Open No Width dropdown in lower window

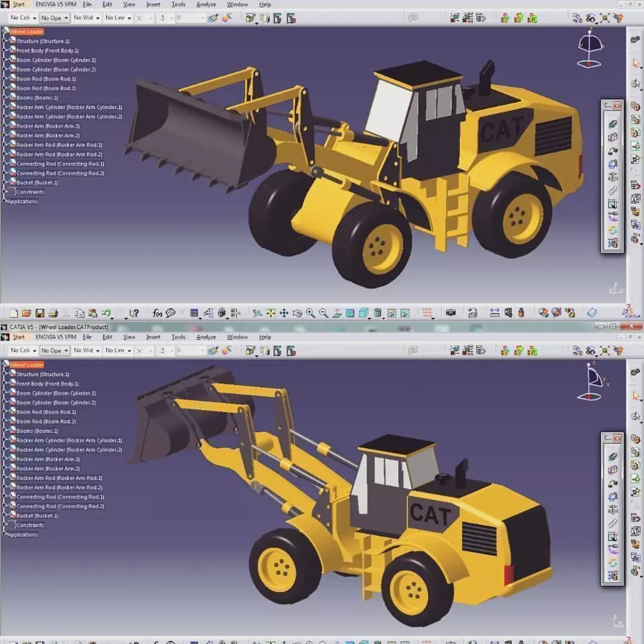point(86,351)
